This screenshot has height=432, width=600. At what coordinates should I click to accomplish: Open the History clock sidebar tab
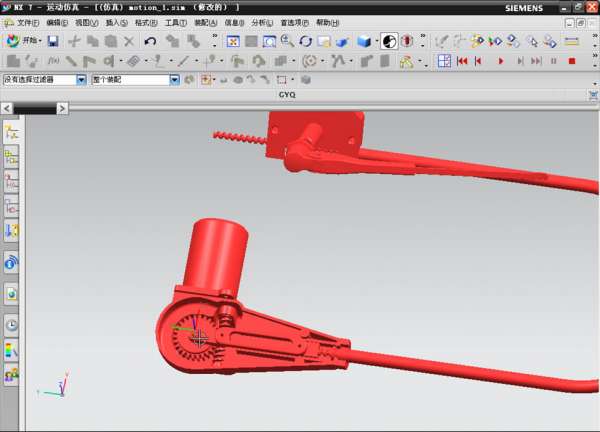click(x=11, y=325)
